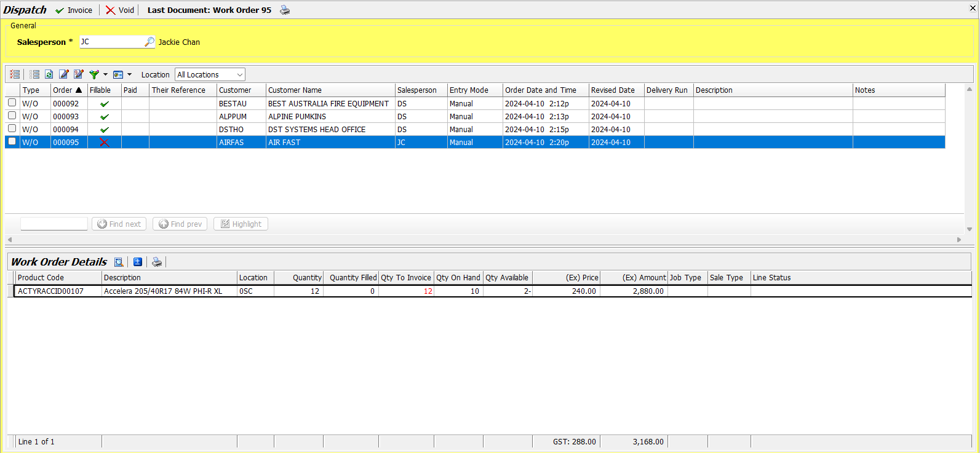Sort by the Type column header
Screen dimensions: 980x453
[x=35, y=90]
